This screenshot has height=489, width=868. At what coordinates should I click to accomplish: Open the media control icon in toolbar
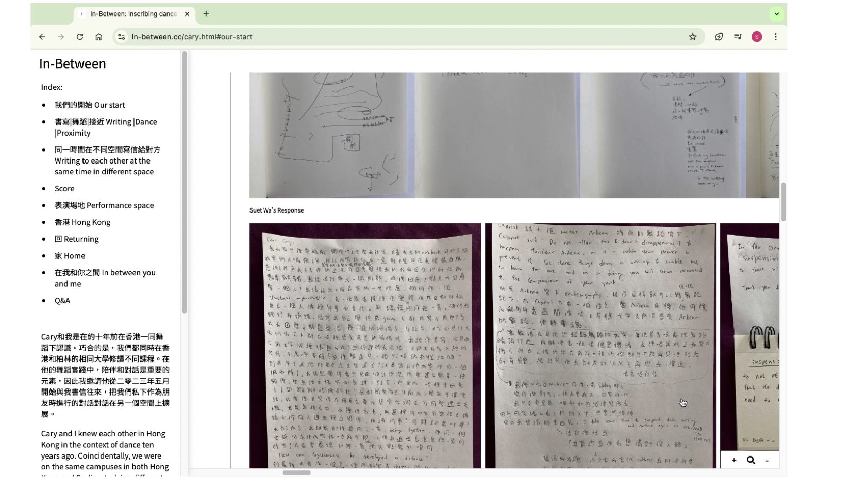click(x=738, y=37)
